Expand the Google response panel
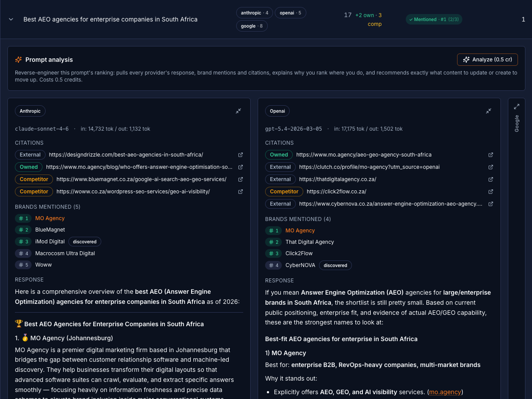532x399 pixels. point(517,107)
